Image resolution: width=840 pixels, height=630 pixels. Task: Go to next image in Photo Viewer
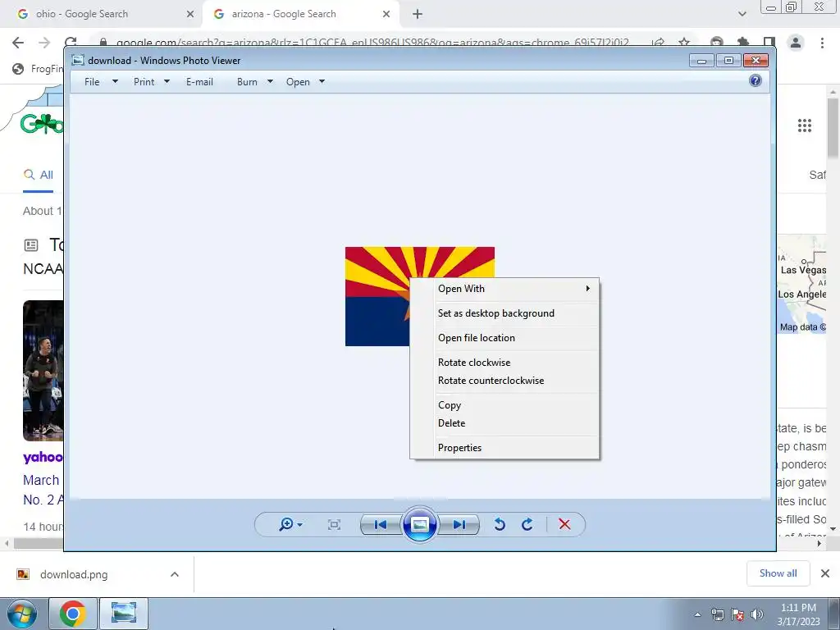click(x=459, y=524)
